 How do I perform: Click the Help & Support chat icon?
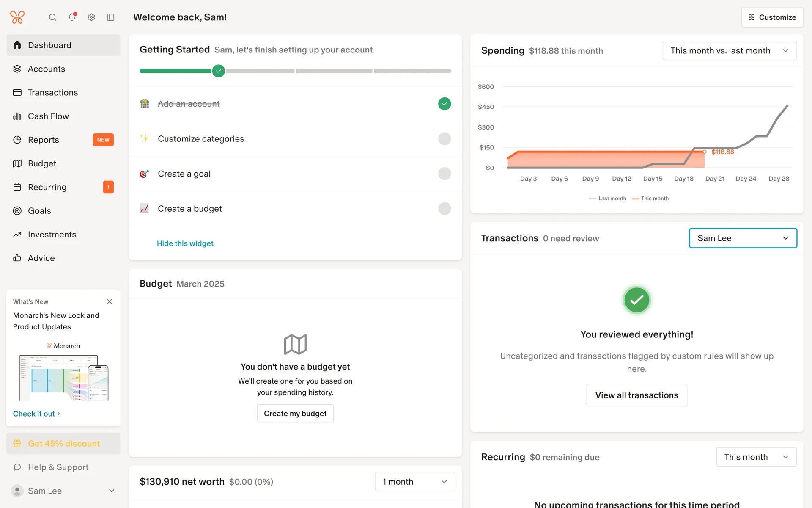(17, 467)
